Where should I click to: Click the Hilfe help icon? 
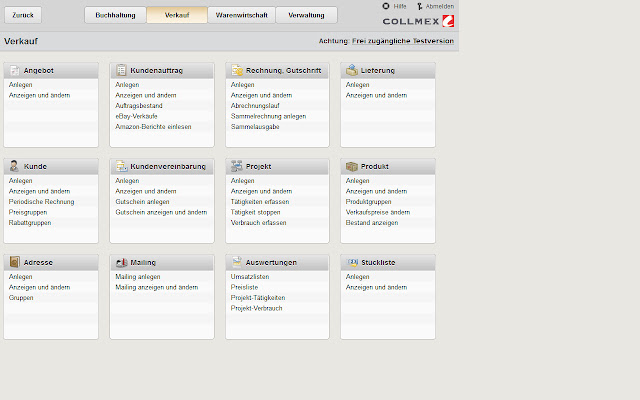point(386,6)
